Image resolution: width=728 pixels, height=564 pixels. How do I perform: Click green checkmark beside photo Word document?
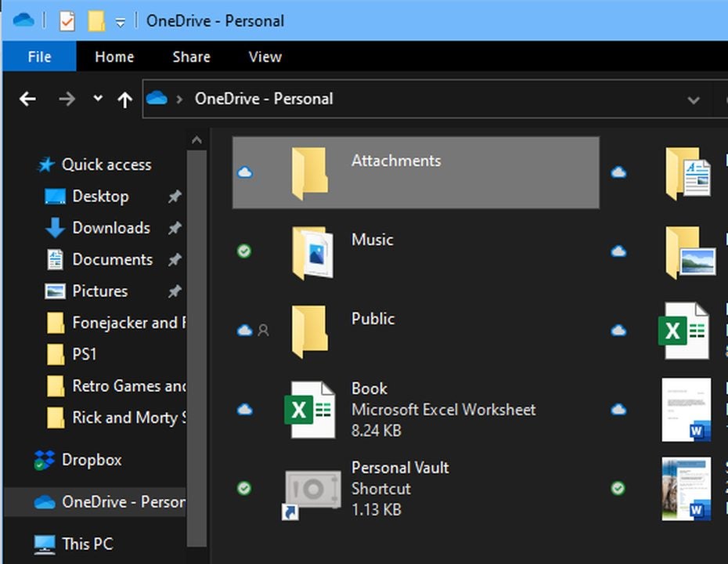point(618,488)
